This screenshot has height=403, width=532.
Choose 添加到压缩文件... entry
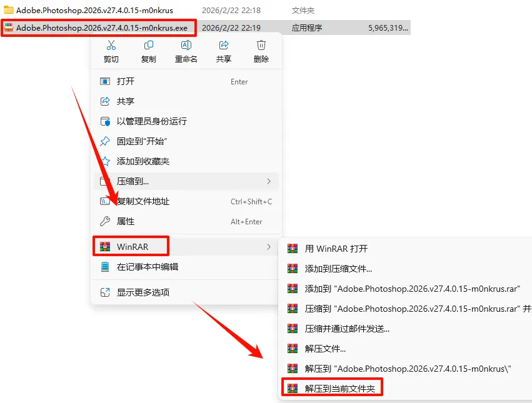pos(338,269)
